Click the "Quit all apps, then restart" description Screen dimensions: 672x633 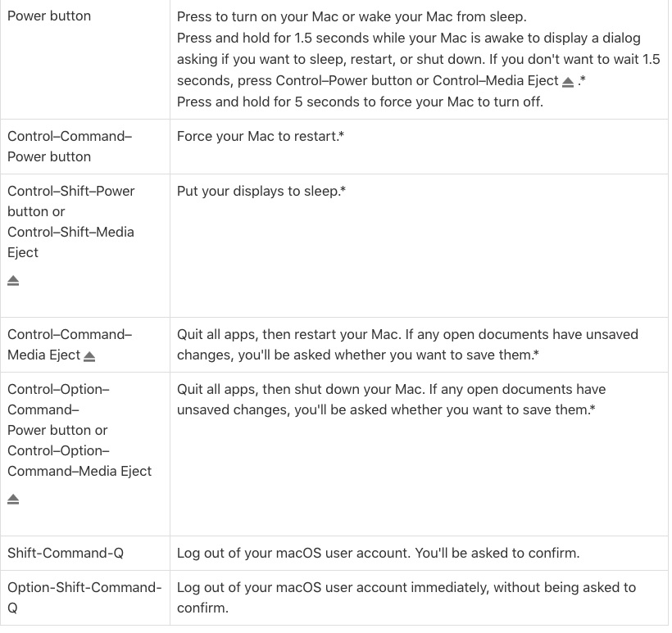406,344
